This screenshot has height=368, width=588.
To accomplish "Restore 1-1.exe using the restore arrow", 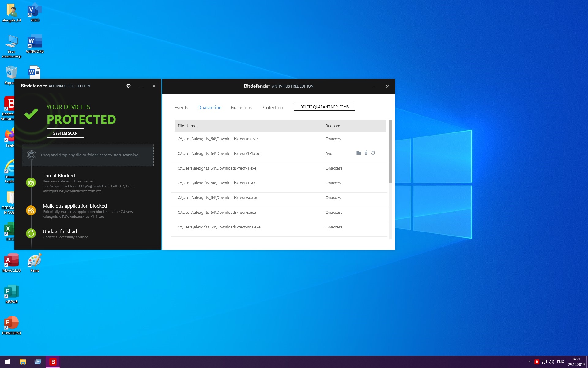I will pos(373,153).
